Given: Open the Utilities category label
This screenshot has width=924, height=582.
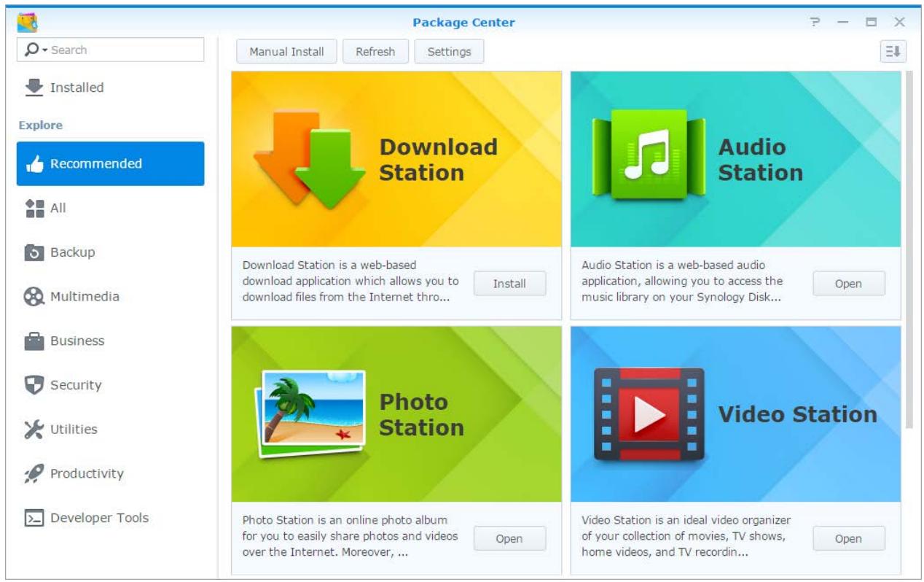Looking at the screenshot, I should click(74, 430).
